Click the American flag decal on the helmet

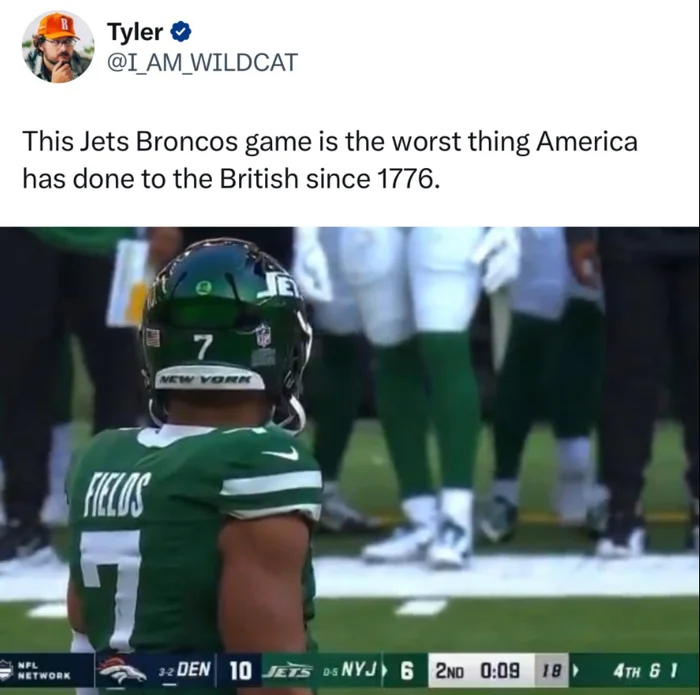(151, 337)
